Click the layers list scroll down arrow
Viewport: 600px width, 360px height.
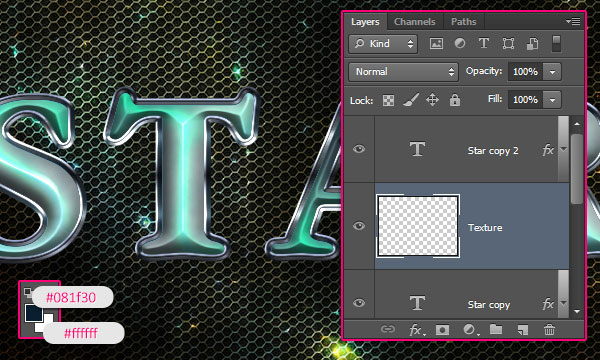coord(577,312)
